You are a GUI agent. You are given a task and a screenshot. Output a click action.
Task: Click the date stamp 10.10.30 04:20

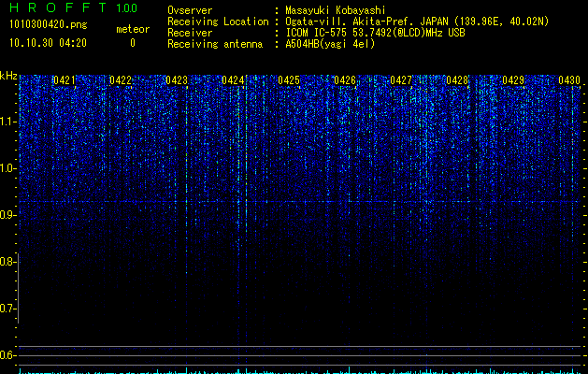[48, 43]
